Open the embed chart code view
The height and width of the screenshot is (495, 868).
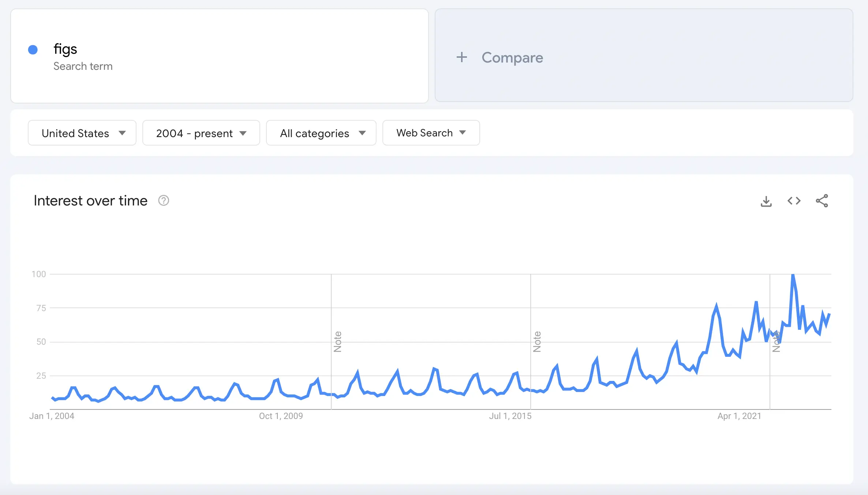point(794,201)
